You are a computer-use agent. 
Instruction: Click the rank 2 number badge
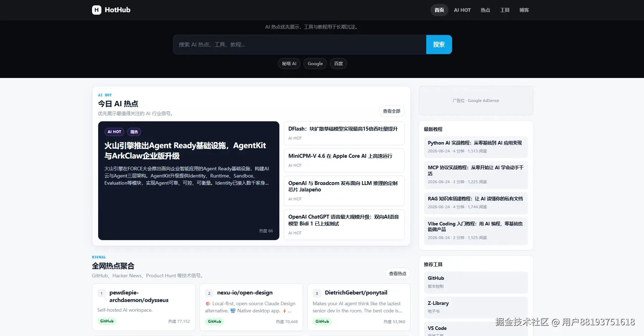click(209, 293)
